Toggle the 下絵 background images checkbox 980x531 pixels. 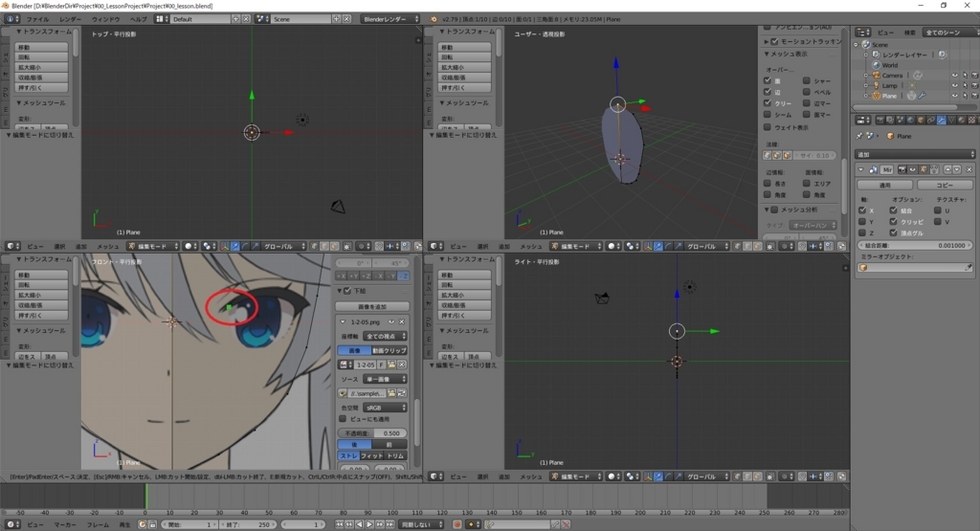[347, 291]
